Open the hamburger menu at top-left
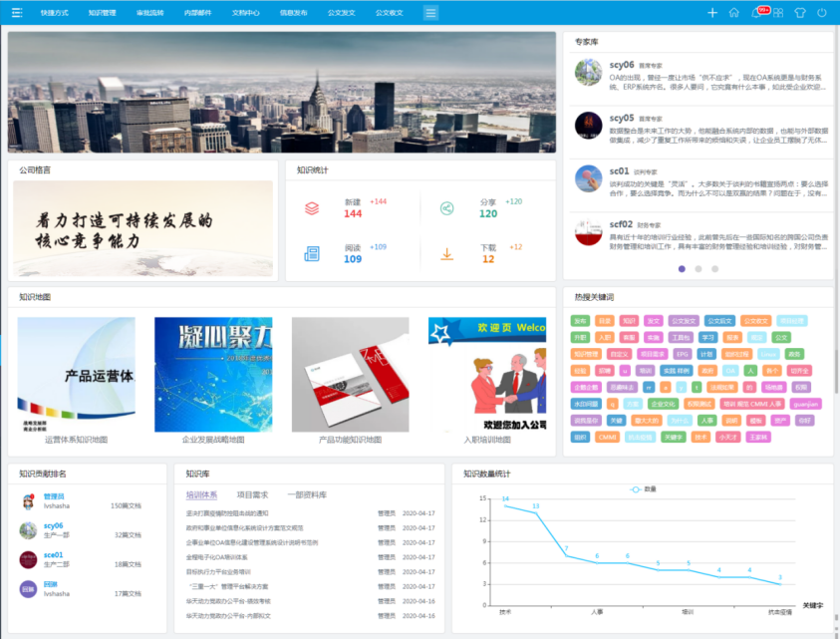 [x=18, y=13]
